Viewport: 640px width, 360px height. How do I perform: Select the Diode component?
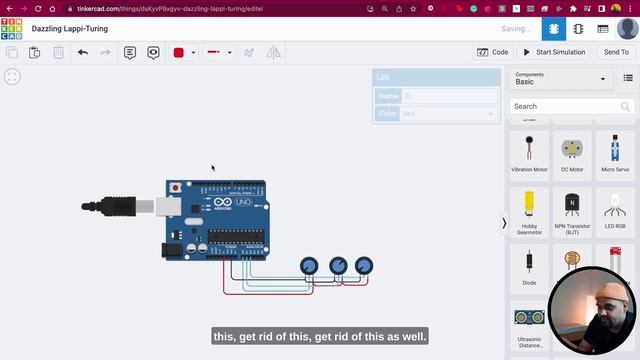click(x=529, y=269)
